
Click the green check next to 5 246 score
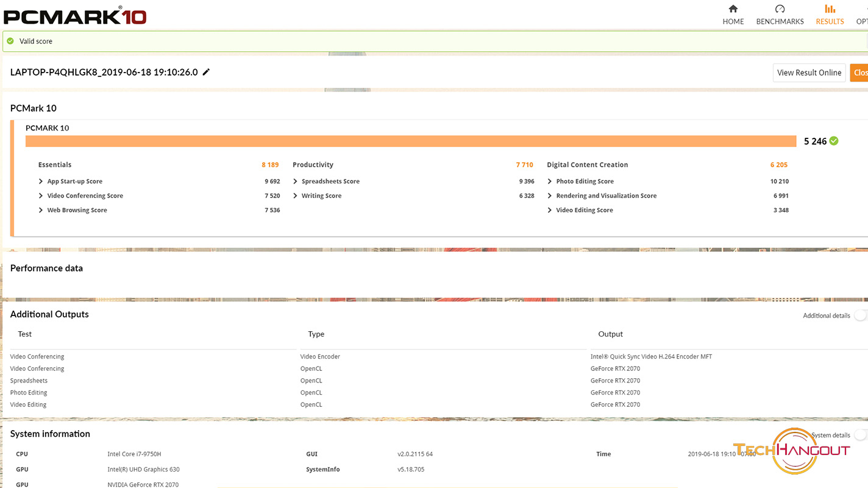(x=834, y=141)
